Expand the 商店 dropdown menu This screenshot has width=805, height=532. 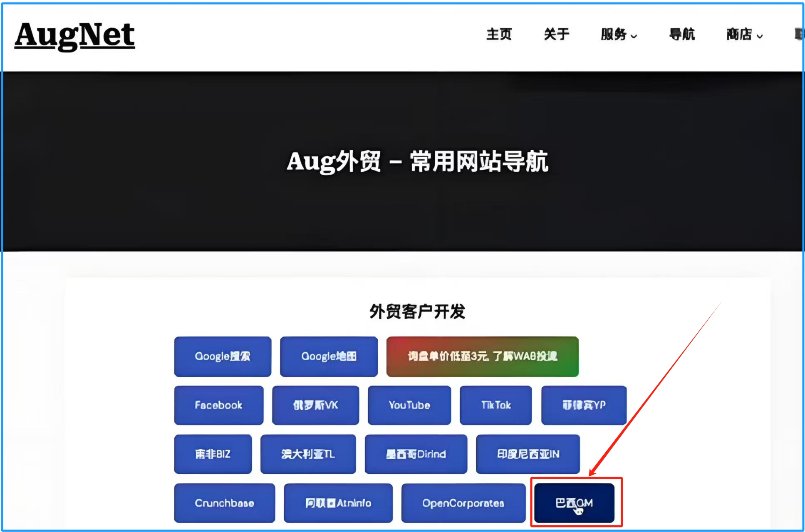click(745, 34)
